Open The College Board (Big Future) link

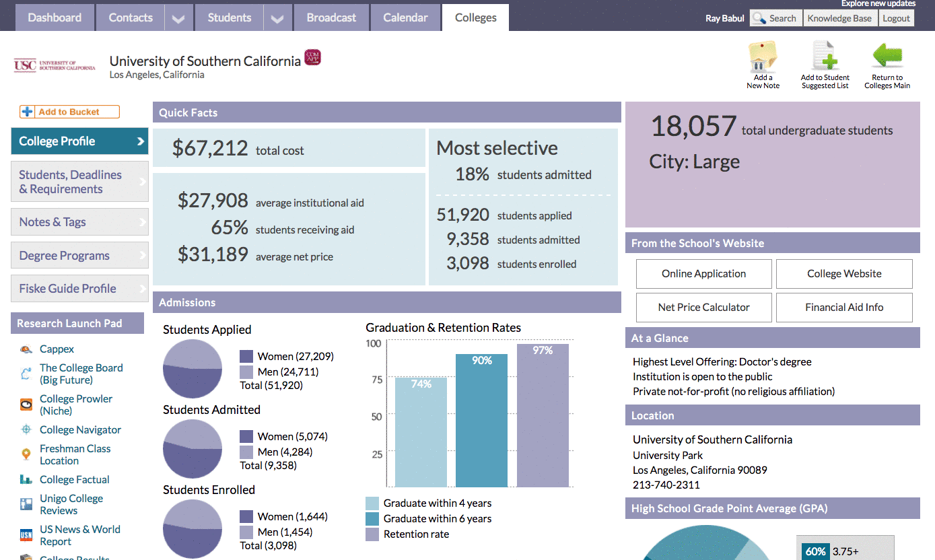pyautogui.click(x=81, y=374)
